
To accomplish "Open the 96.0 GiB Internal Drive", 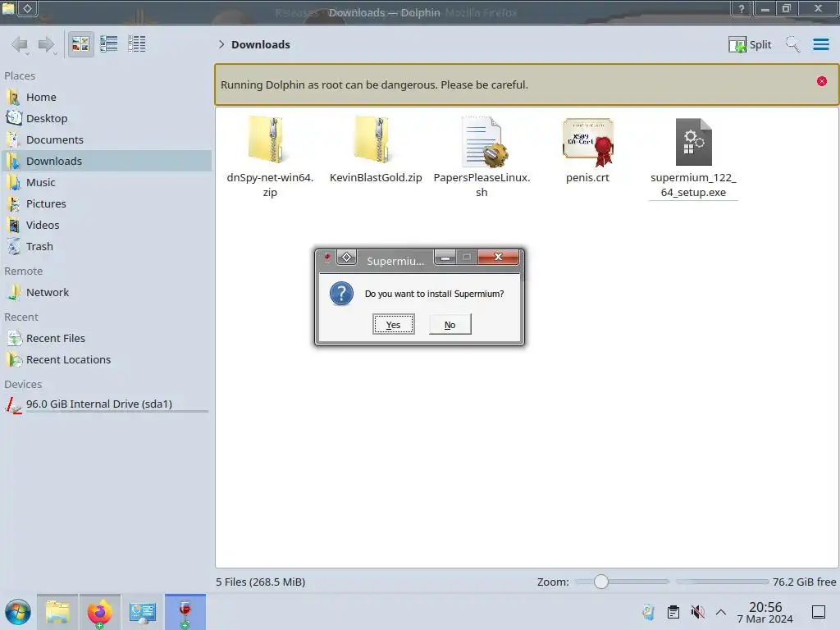I will pos(106,404).
